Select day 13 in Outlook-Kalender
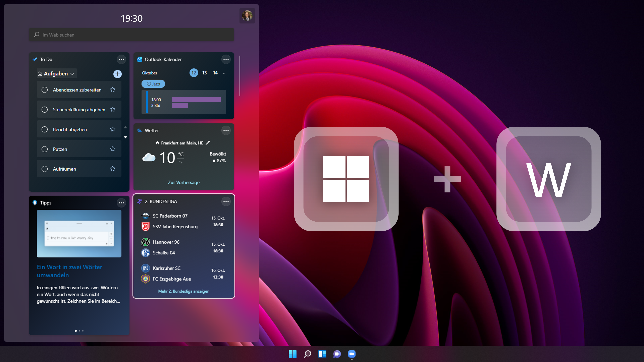Image resolution: width=644 pixels, height=362 pixels. (204, 73)
